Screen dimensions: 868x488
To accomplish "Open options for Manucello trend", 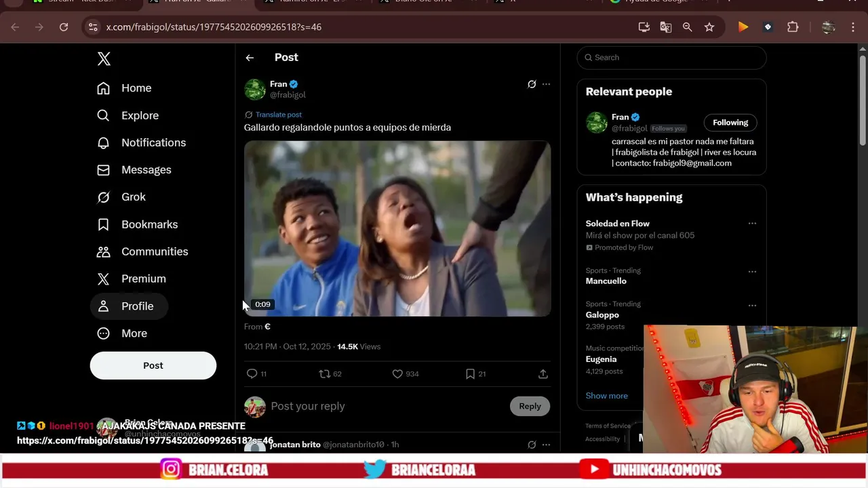I will click(x=752, y=271).
